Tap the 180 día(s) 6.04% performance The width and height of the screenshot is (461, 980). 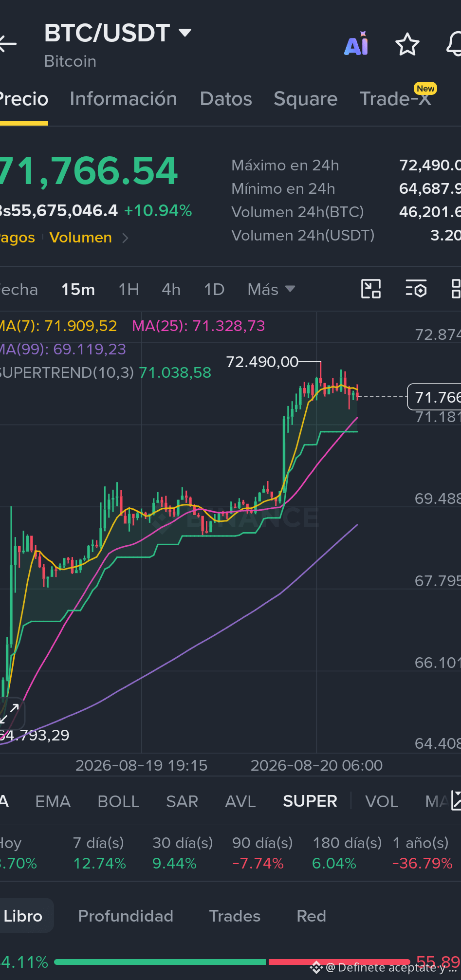(347, 853)
